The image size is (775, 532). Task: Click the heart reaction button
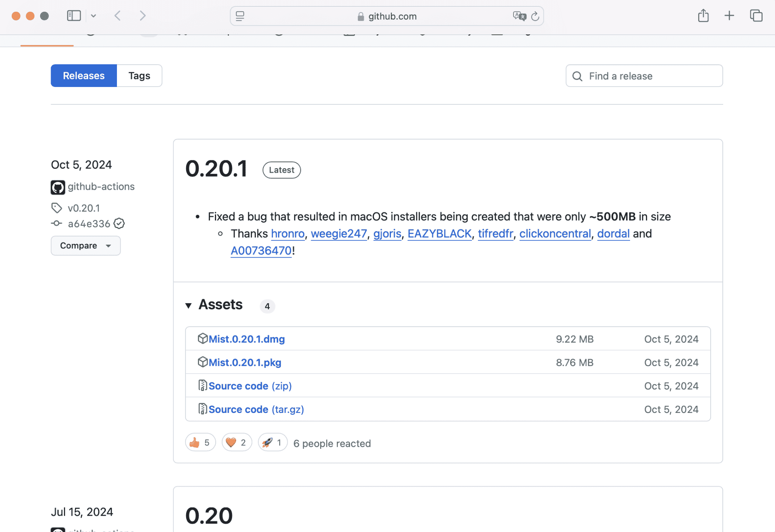(237, 442)
